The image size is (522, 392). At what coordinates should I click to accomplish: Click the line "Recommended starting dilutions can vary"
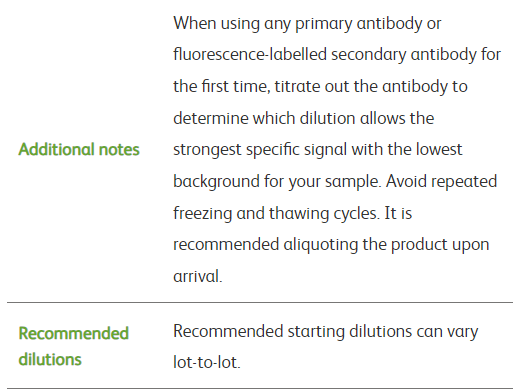point(326,332)
